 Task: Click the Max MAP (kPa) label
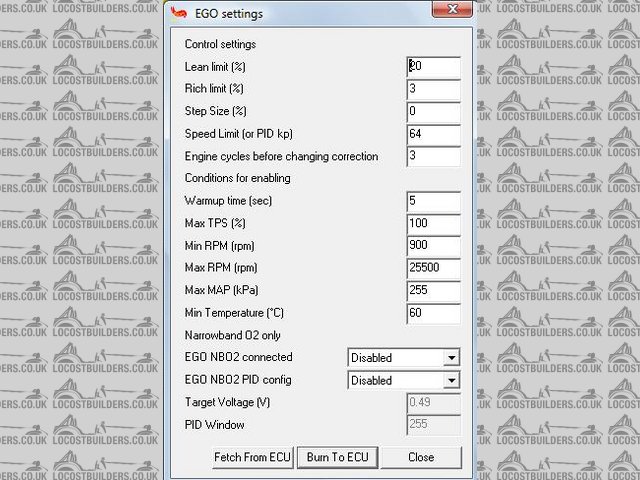tap(221, 291)
